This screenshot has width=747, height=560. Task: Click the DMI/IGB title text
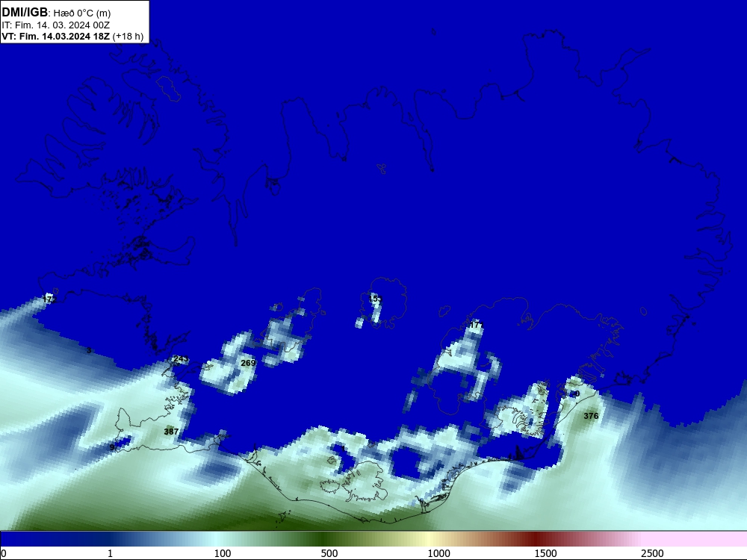click(x=25, y=13)
